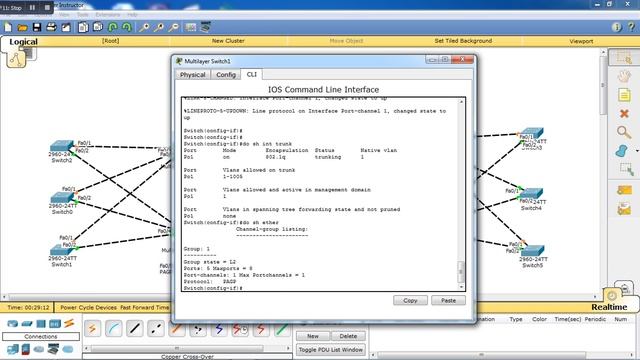Select Wireless Devices category
The width and height of the screenshot is (640, 360).
coord(55,324)
